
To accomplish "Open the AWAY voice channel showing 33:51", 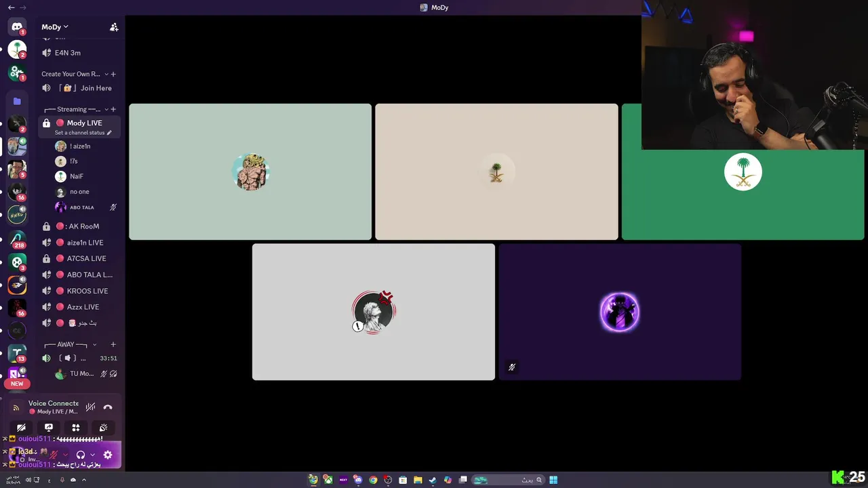I will coord(79,358).
